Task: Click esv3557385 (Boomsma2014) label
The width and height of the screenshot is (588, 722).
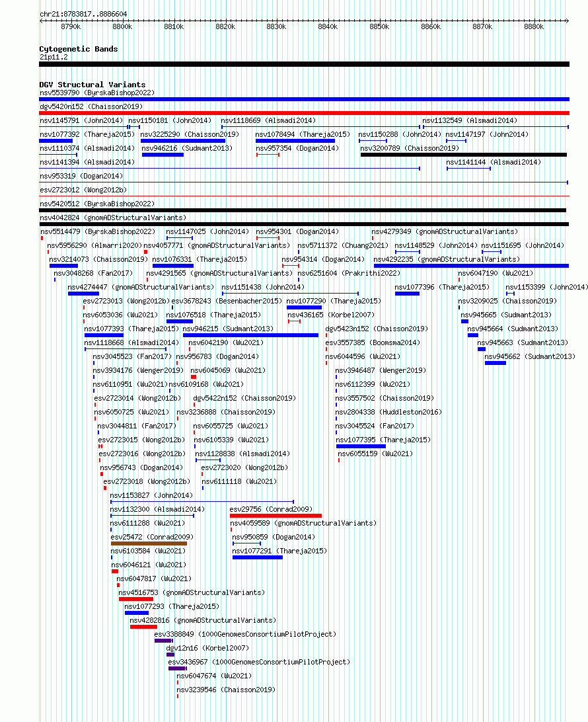Action: point(373,342)
